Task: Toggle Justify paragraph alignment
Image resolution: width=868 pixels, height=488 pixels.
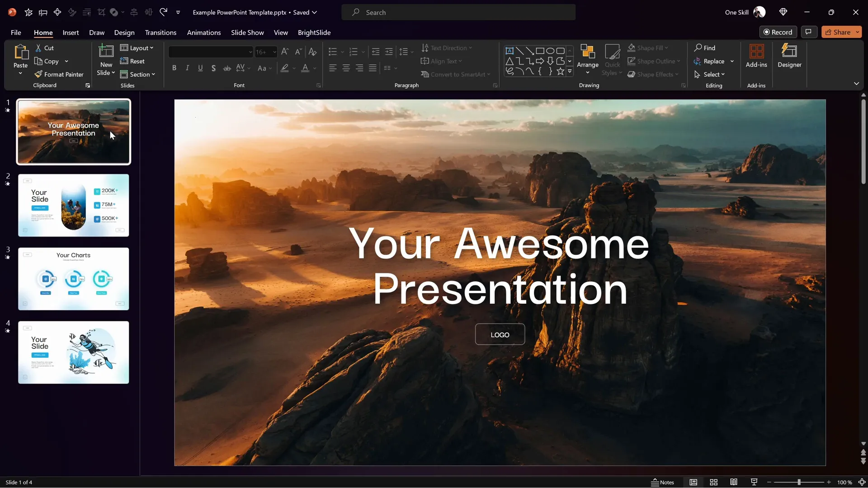Action: click(x=373, y=68)
